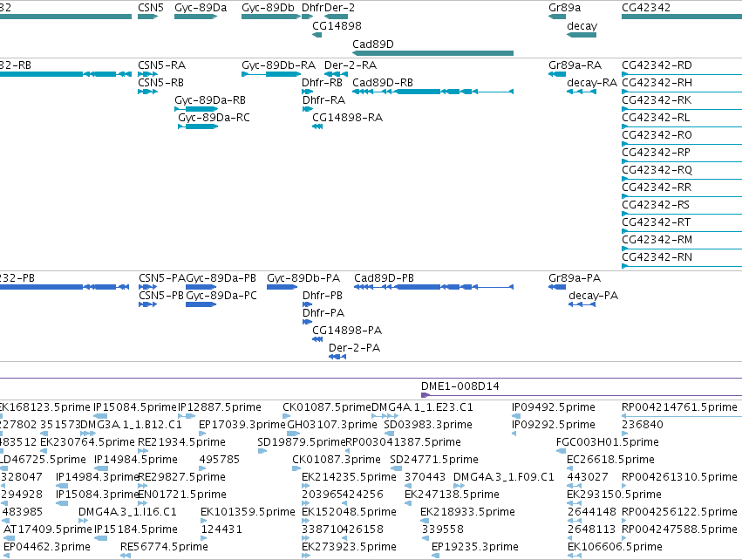Select transcript CG42342-RO
The image size is (742, 560).
coord(657,135)
